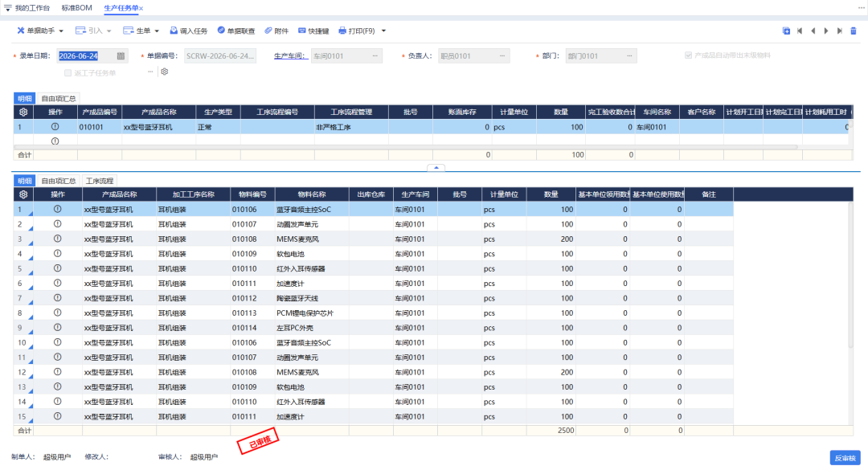Select the 左耳PC外壳 cell
Screen dimensions: 868x470
click(312, 328)
